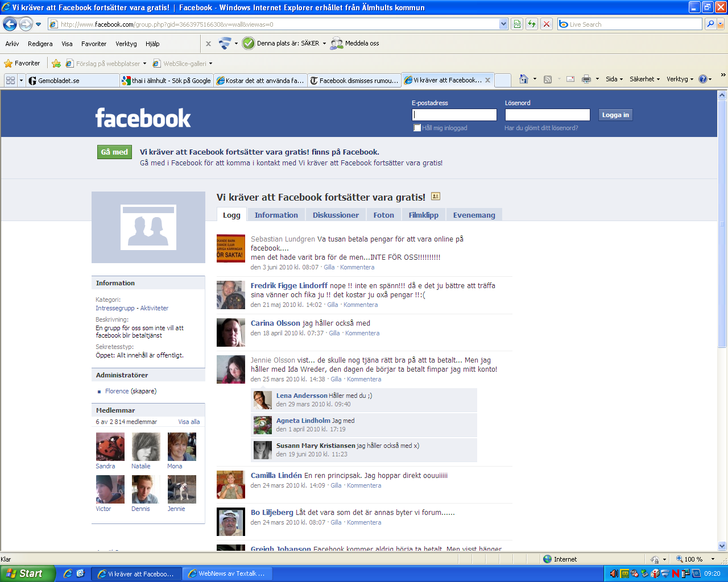Click the Facebook logo
The image size is (728, 582).
tap(143, 118)
